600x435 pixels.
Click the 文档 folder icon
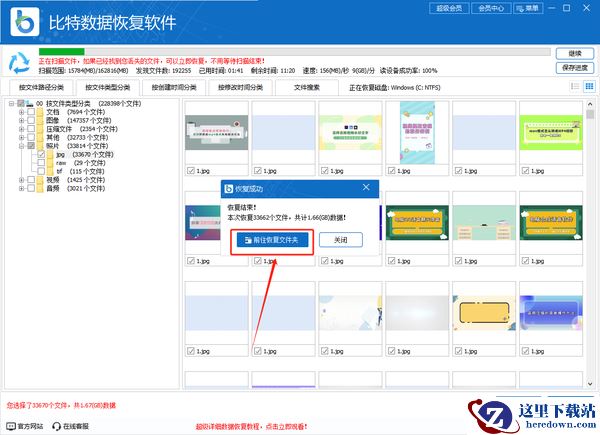(x=40, y=112)
